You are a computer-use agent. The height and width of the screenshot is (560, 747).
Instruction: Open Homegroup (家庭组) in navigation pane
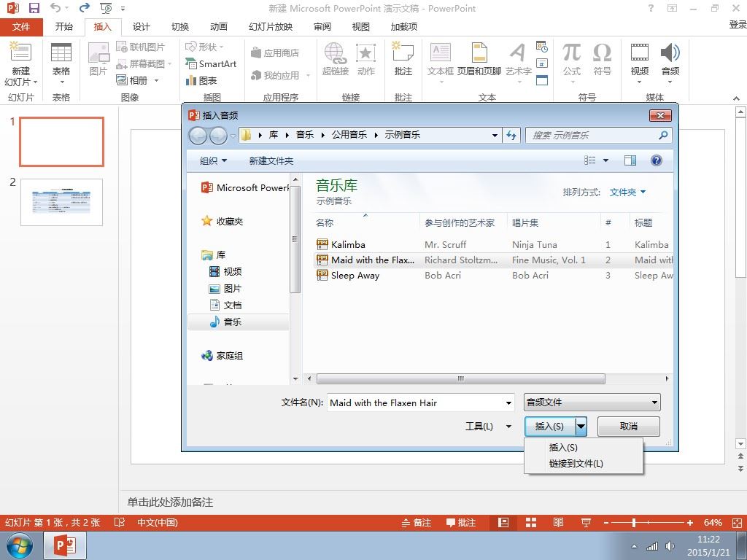(222, 355)
